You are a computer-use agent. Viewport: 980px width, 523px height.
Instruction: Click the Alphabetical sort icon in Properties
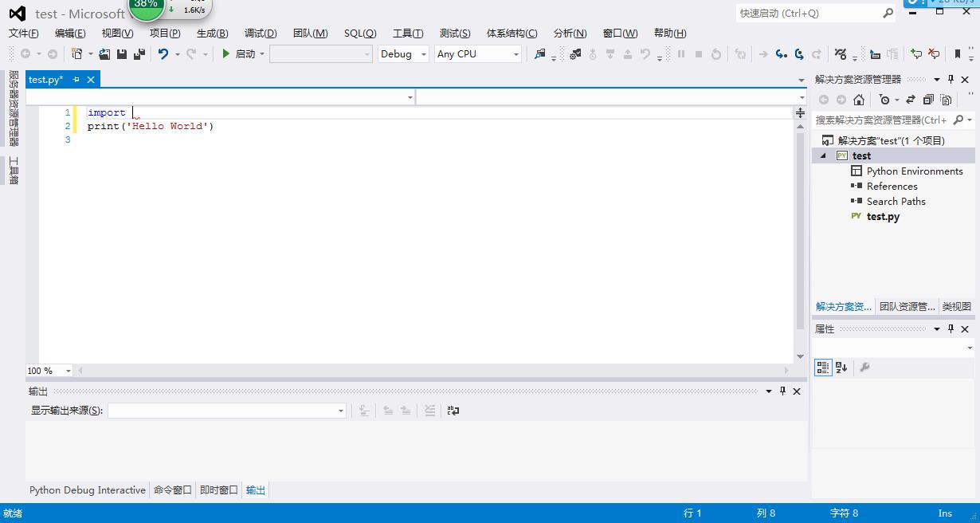pos(841,368)
